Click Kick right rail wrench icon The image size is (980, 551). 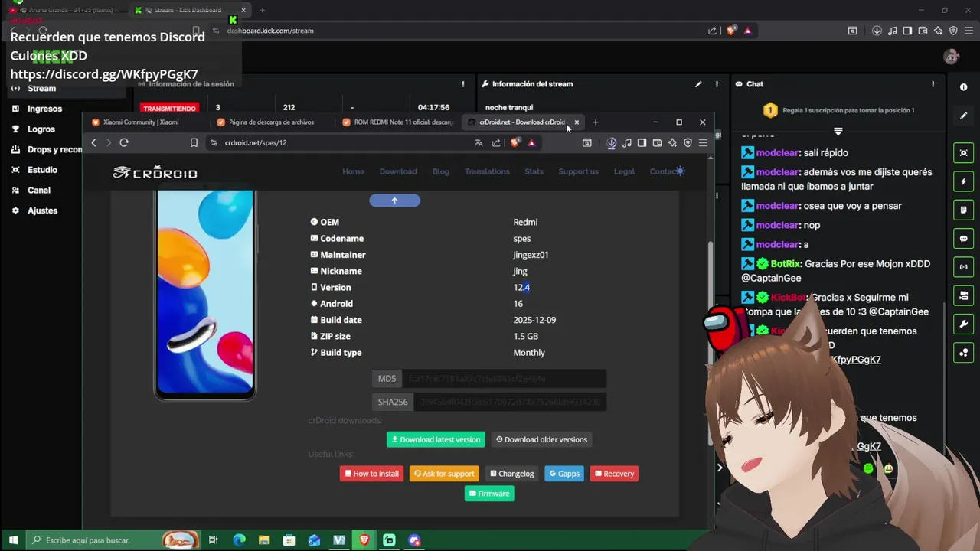[963, 324]
